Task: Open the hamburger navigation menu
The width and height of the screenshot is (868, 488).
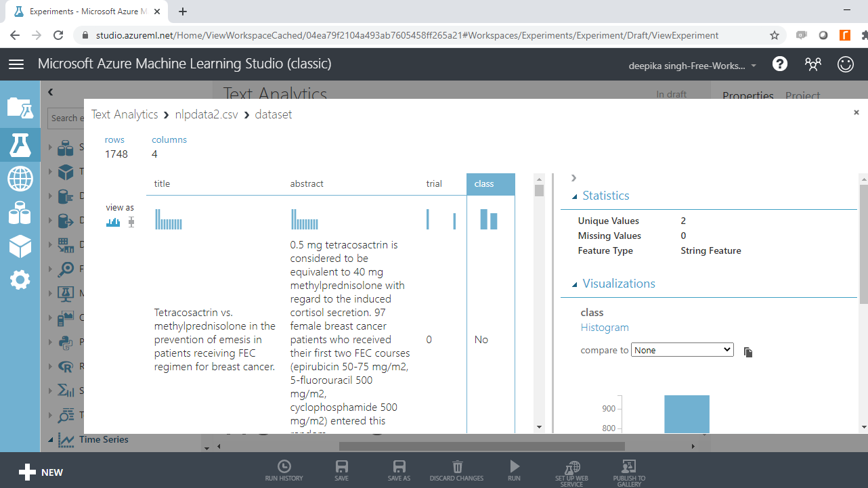Action: 16,64
